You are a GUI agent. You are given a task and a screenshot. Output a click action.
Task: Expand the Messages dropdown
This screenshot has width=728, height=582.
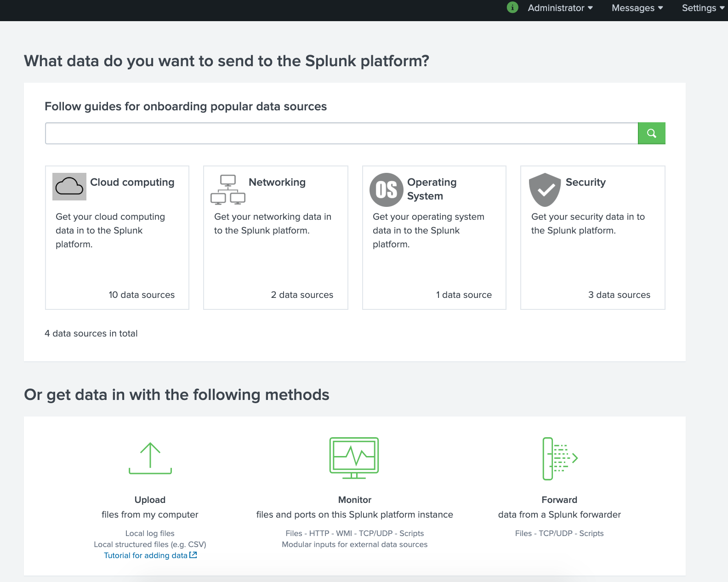click(637, 8)
